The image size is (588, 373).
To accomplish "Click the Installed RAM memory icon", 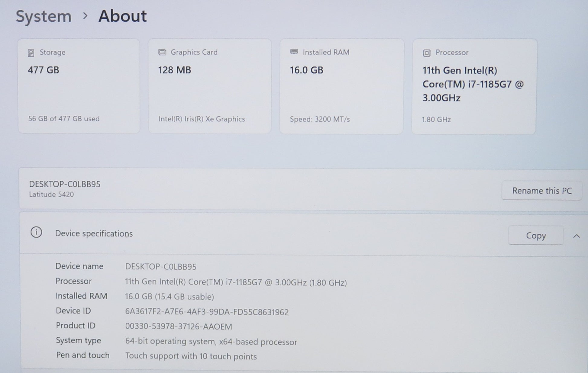I will [294, 52].
